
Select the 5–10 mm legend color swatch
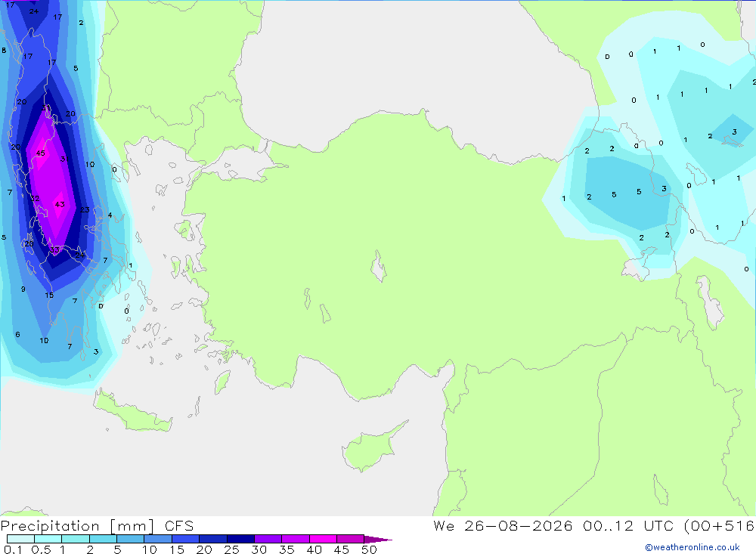131,539
